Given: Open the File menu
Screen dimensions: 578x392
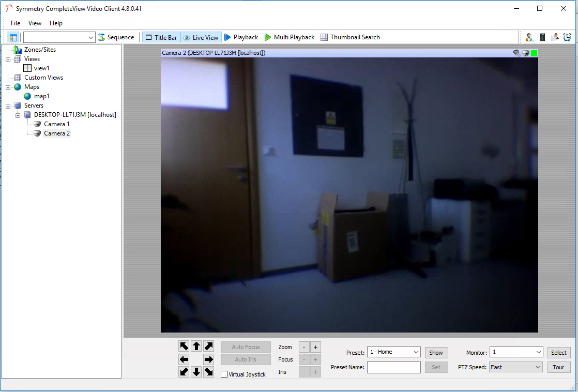Looking at the screenshot, I should point(16,23).
